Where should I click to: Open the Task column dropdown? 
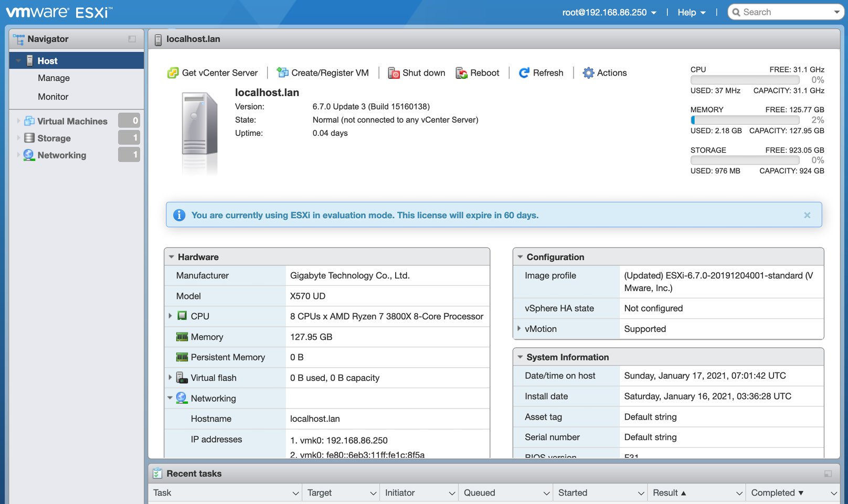[295, 493]
